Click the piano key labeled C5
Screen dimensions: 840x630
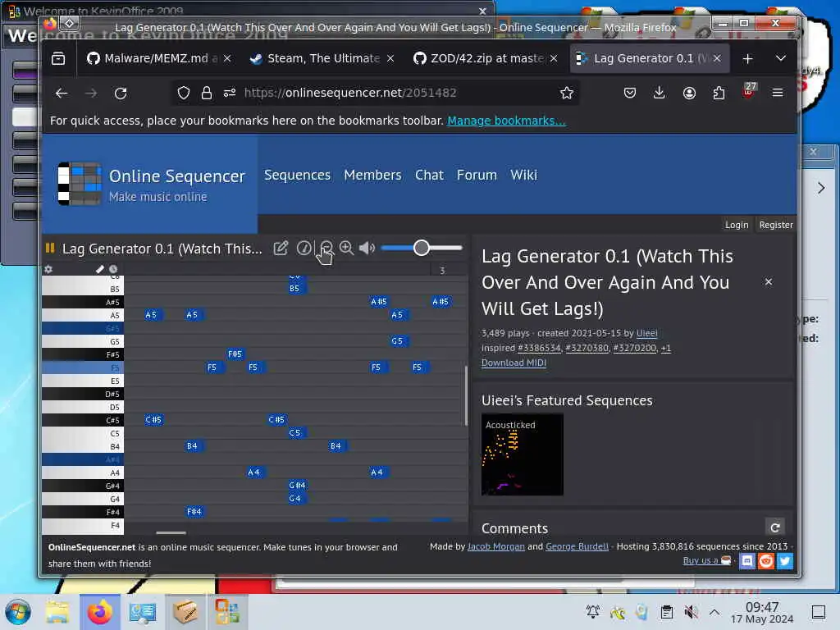[x=83, y=433]
